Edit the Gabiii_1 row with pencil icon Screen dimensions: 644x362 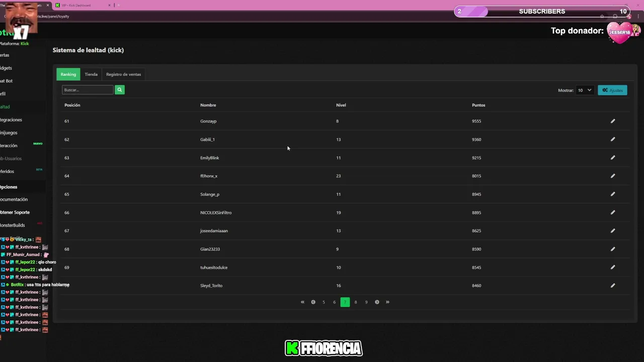[613, 139]
